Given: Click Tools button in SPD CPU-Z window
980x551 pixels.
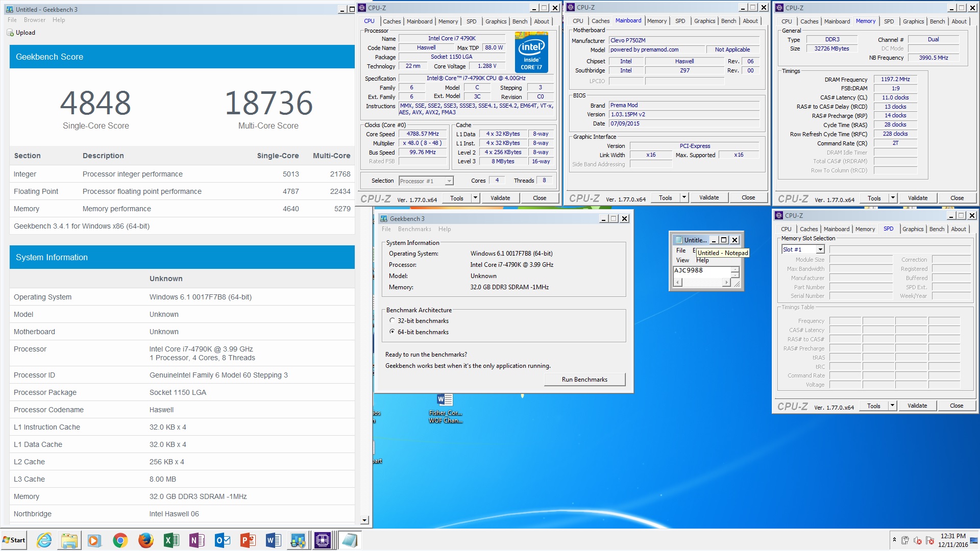Looking at the screenshot, I should click(x=874, y=406).
